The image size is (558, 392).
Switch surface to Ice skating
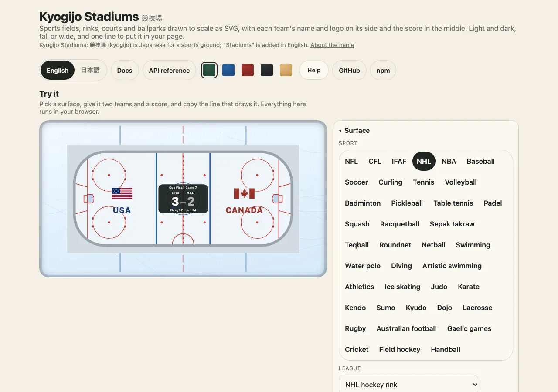pyautogui.click(x=402, y=287)
